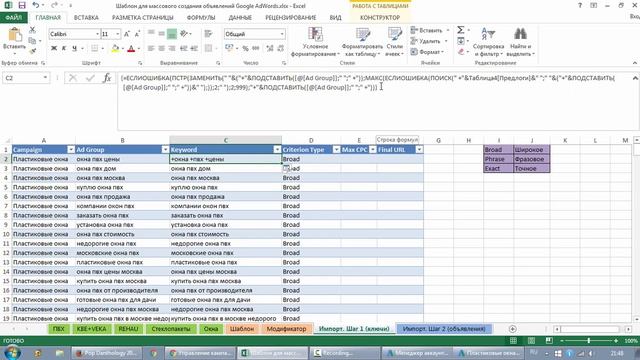Image resolution: width=640 pixels, height=360 pixels.
Task: Click the Save floppy icon in title bar
Action: pos(22,5)
